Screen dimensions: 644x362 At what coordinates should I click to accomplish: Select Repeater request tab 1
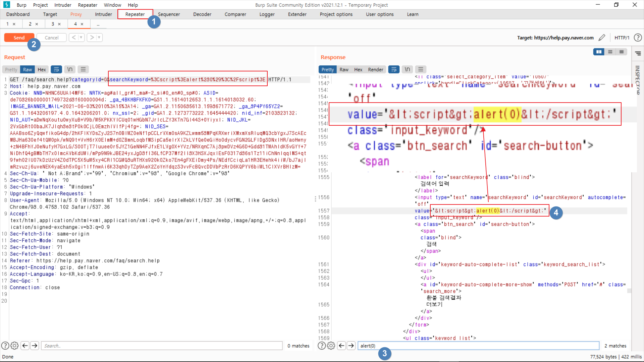pyautogui.click(x=7, y=24)
